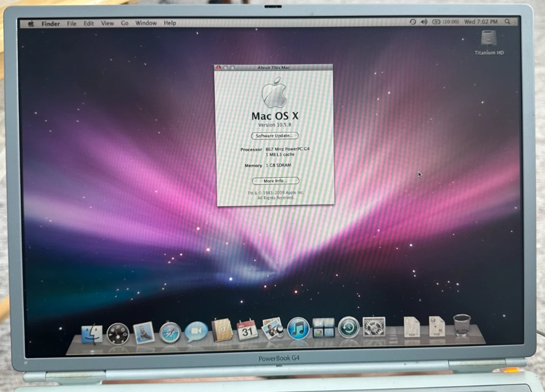Open the Trash in the Dock
Image resolution: width=545 pixels, height=392 pixels.
[462, 325]
